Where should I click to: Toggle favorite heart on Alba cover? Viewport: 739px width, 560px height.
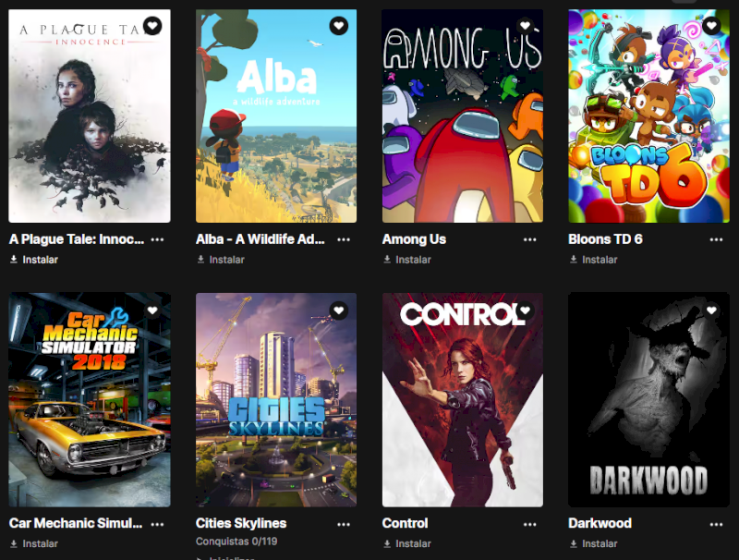pos(338,26)
